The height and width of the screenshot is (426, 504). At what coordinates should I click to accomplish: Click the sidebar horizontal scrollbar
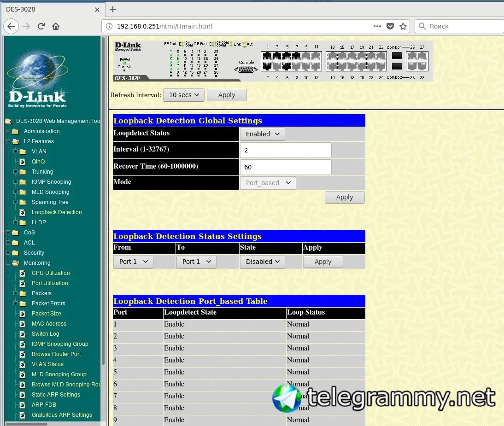[27, 424]
